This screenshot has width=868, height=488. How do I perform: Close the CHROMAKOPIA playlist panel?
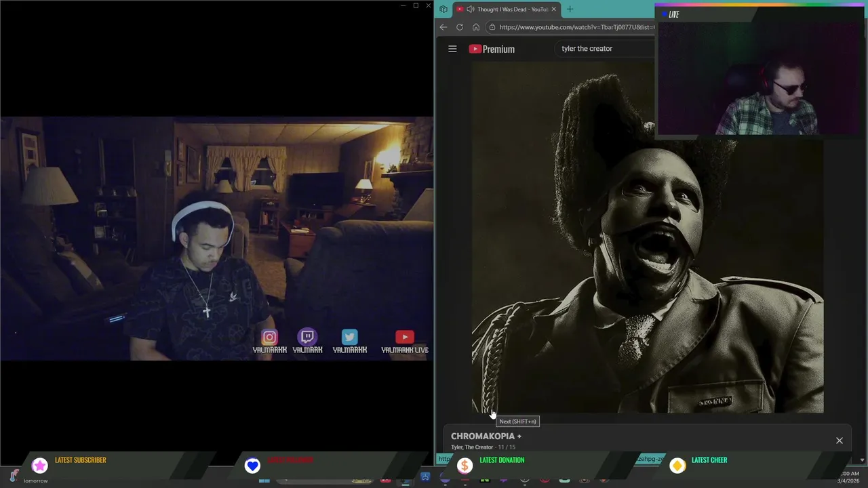[x=840, y=441]
